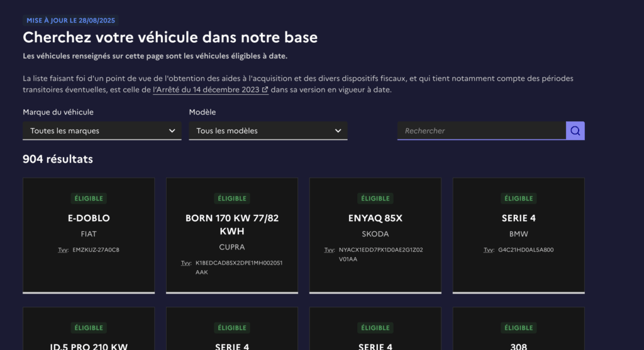Click the TVV code EMZKUZ-27A0CB

click(x=96, y=249)
